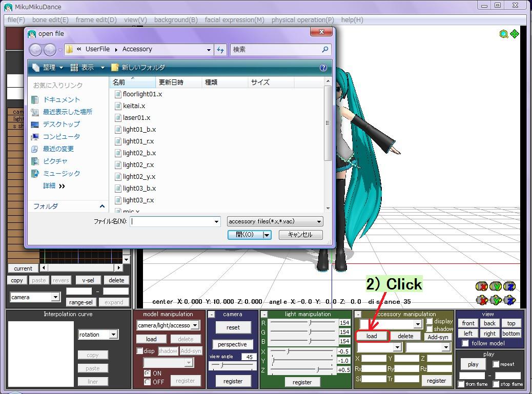Open the address bar path dropdown
The height and width of the screenshot is (394, 532).
[209, 50]
